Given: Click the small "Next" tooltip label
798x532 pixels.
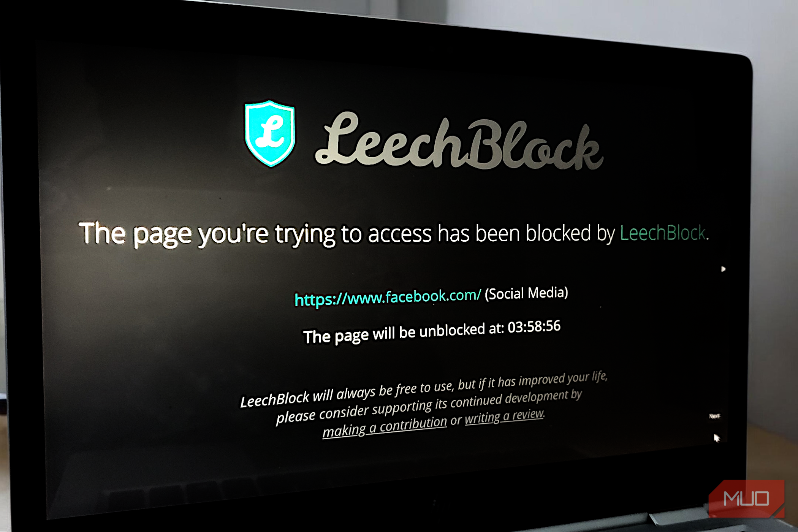Looking at the screenshot, I should tap(714, 416).
